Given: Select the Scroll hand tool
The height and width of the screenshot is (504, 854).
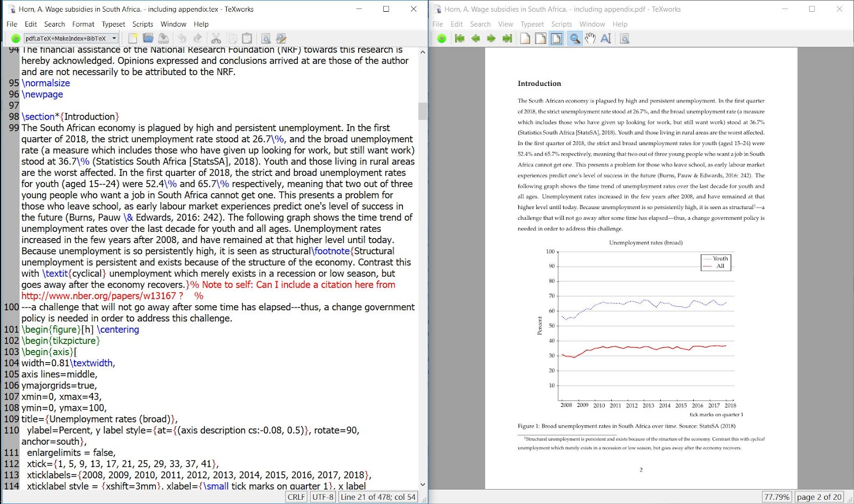Looking at the screenshot, I should [590, 38].
